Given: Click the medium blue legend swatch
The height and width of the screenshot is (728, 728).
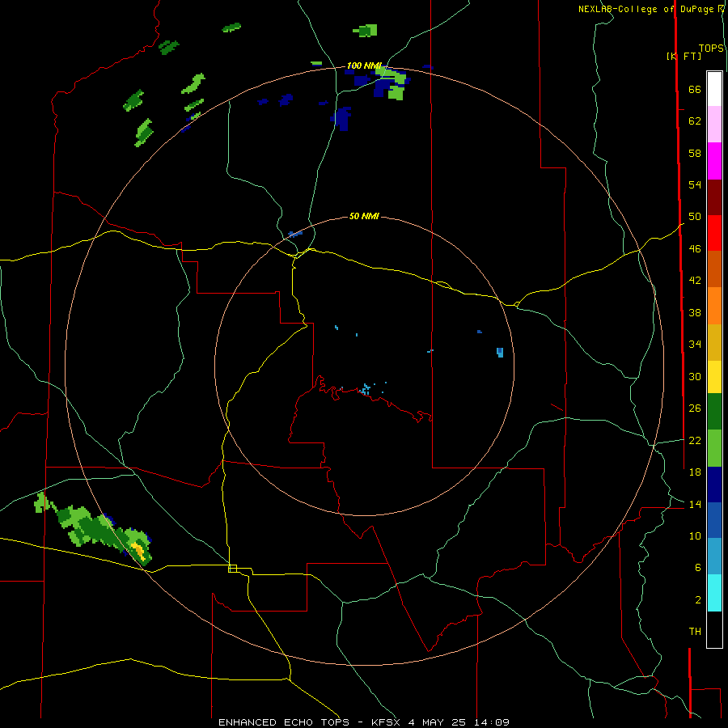Looking at the screenshot, I should point(714,520).
